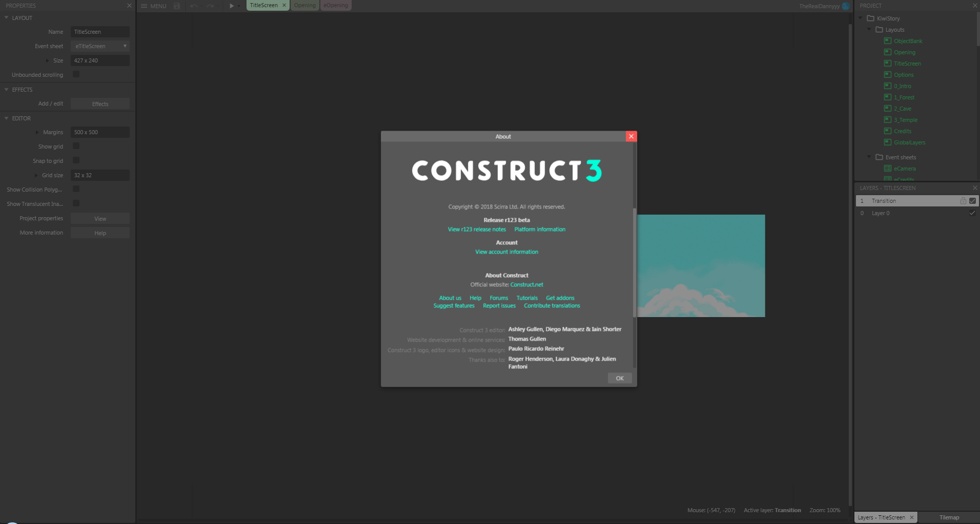The width and height of the screenshot is (980, 524).
Task: Open the View r123 release notes link
Action: [x=476, y=229]
